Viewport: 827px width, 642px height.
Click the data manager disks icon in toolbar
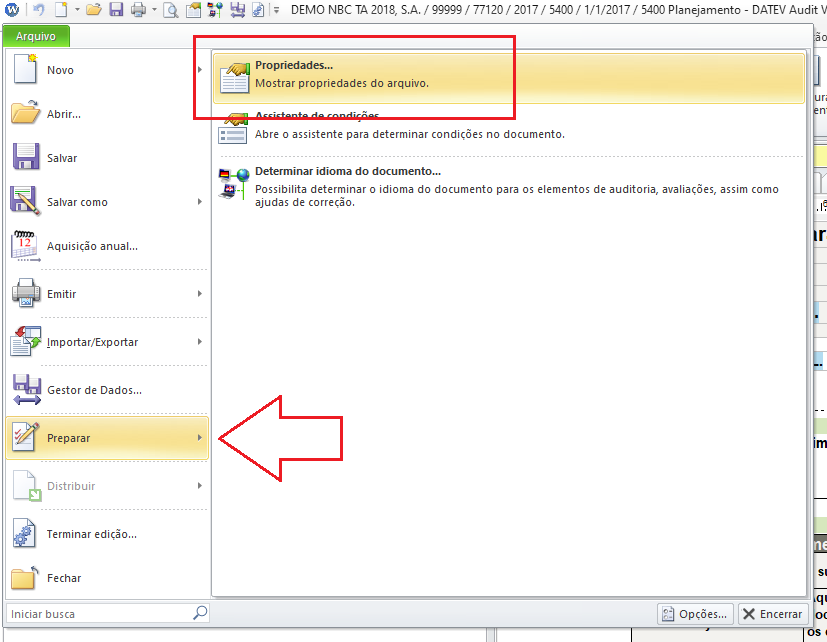(x=237, y=9)
